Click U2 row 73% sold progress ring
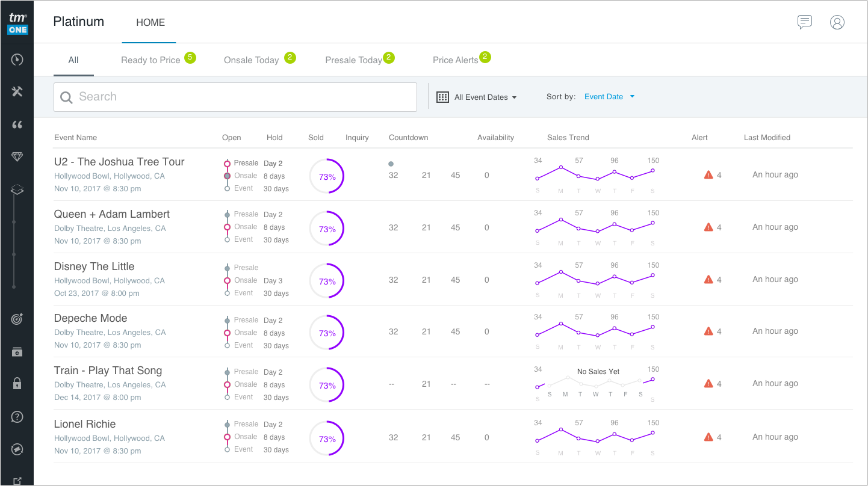 point(327,176)
